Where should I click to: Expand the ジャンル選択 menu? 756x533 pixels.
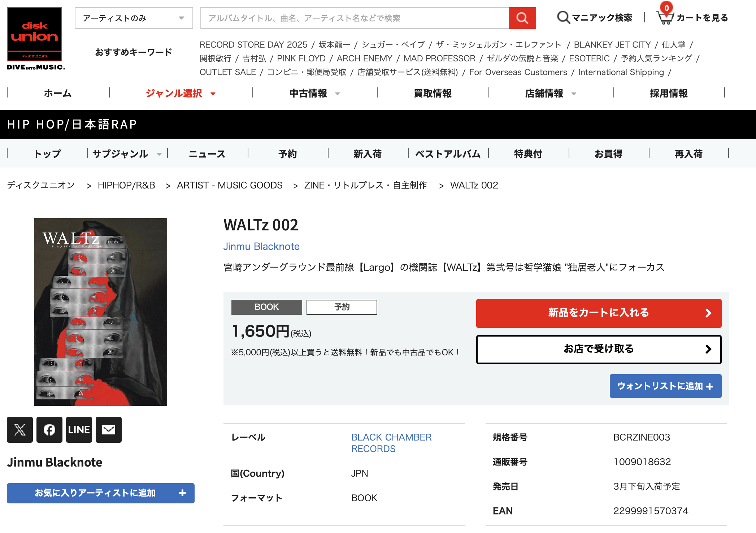tap(181, 93)
